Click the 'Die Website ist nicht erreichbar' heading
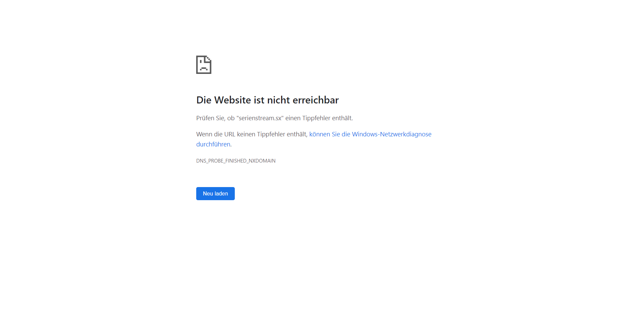This screenshot has height=312, width=644. (x=267, y=100)
